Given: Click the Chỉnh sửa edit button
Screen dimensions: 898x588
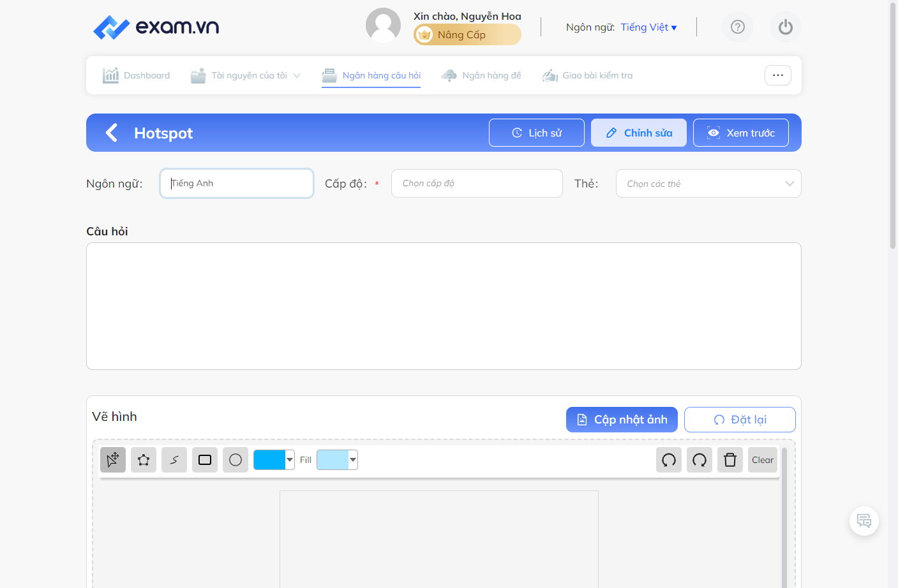Looking at the screenshot, I should [639, 133].
